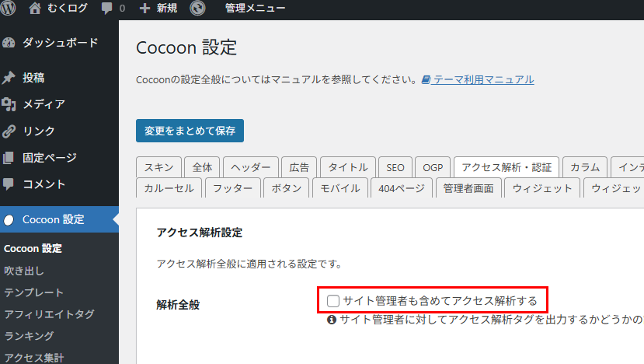The height and width of the screenshot is (364, 644).
Task: Click the WordPress logo icon
Action: click(8, 8)
